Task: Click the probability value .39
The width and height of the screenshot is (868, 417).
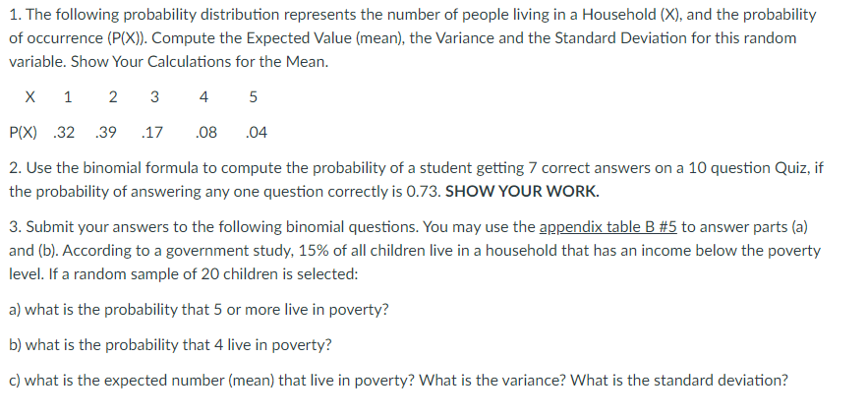Action: tap(106, 133)
